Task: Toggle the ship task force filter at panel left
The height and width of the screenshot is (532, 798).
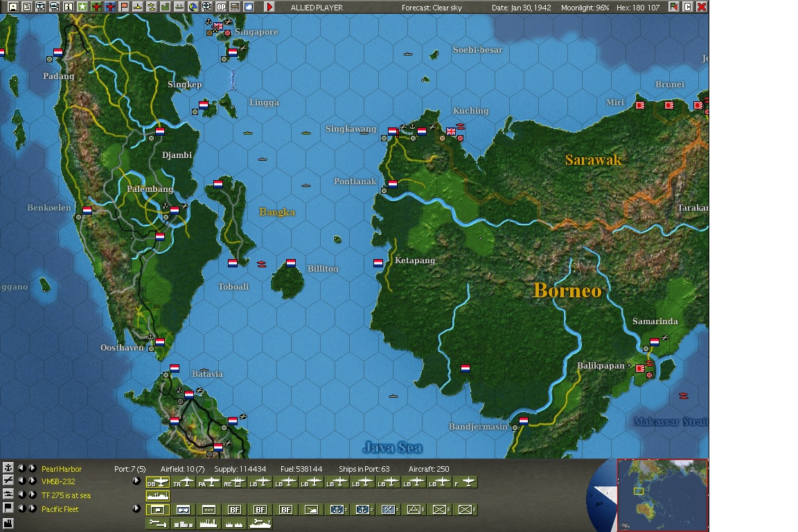Action: 8,495
